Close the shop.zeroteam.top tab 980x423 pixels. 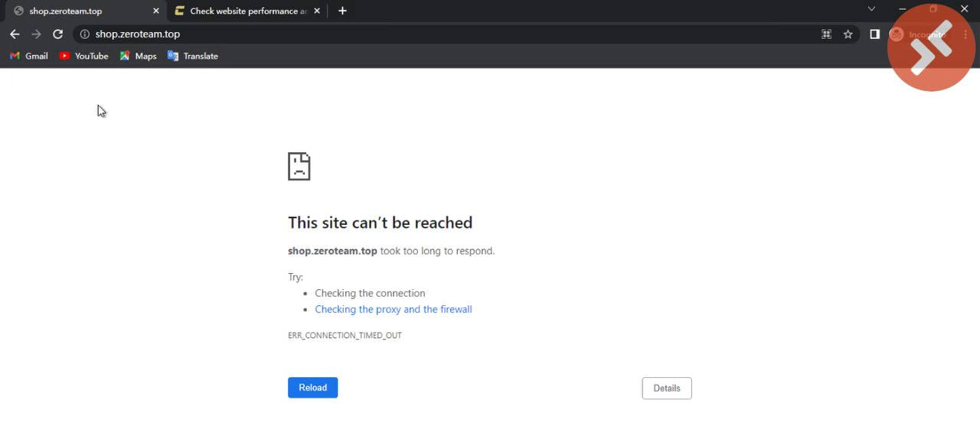point(156,11)
